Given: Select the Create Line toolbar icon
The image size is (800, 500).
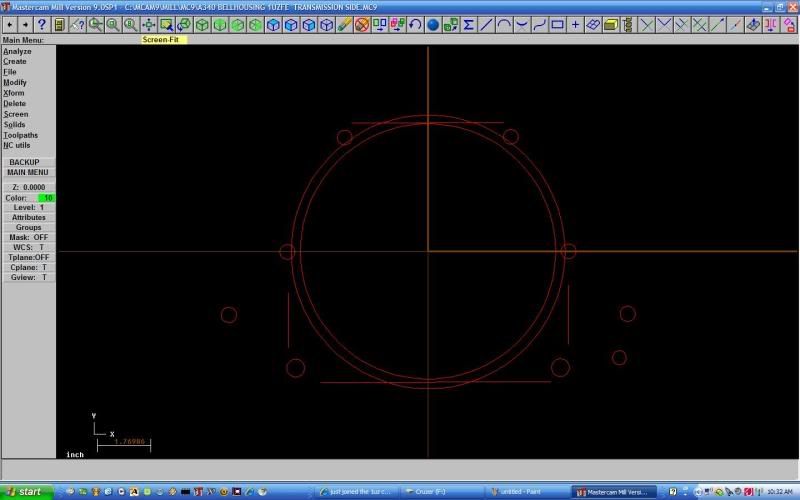Looking at the screenshot, I should (486, 24).
